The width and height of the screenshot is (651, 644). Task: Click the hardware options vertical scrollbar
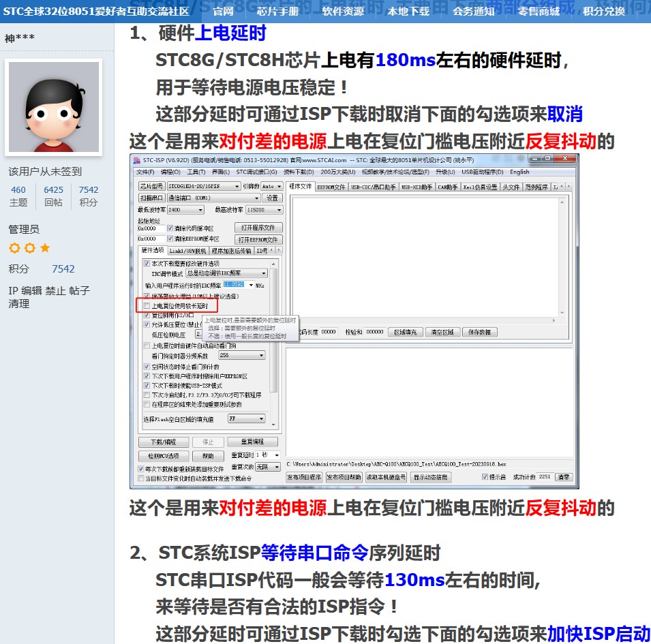(x=273, y=344)
